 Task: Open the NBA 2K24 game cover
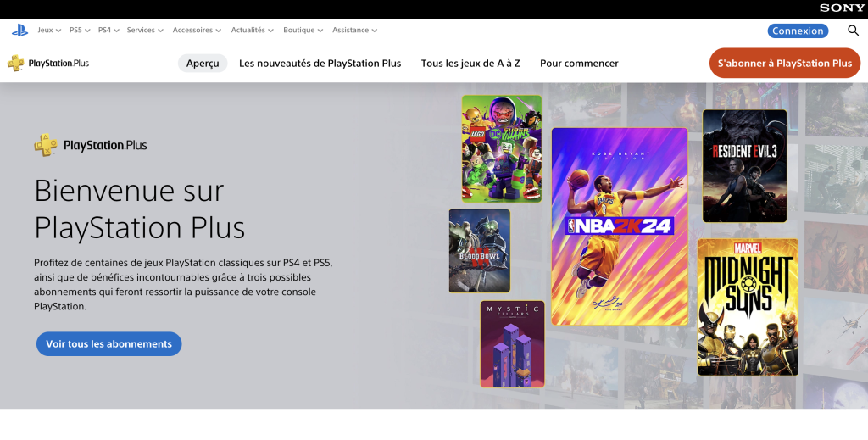click(x=620, y=226)
